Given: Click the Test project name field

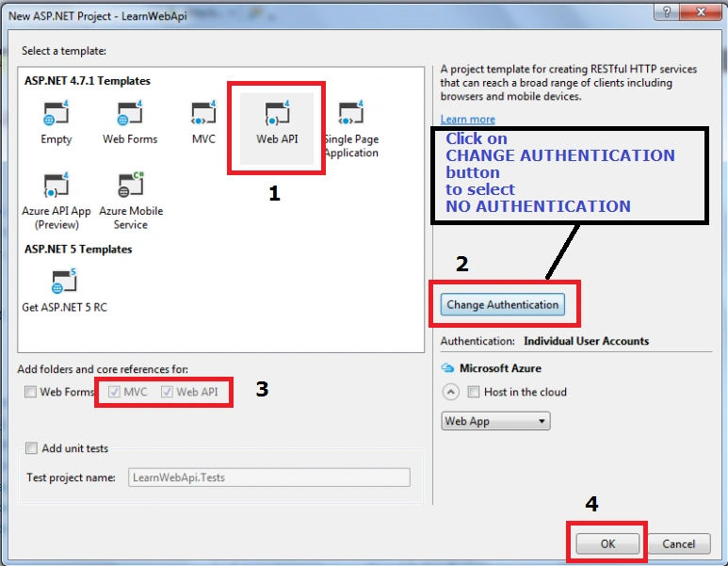Looking at the screenshot, I should (269, 477).
